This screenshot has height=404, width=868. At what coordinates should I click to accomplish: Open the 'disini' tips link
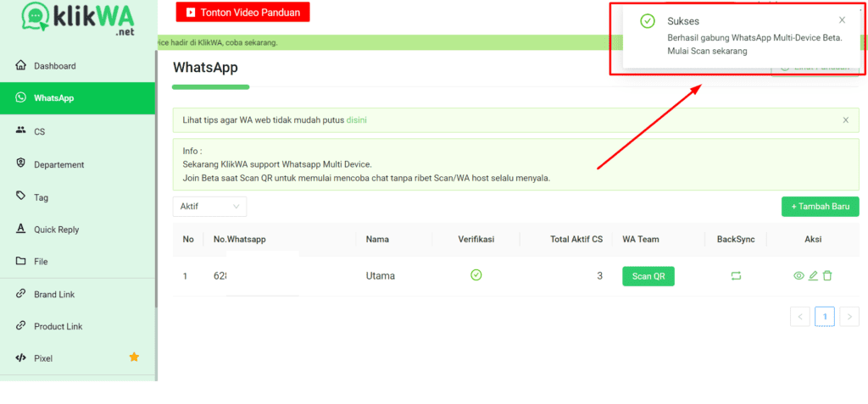click(x=356, y=120)
